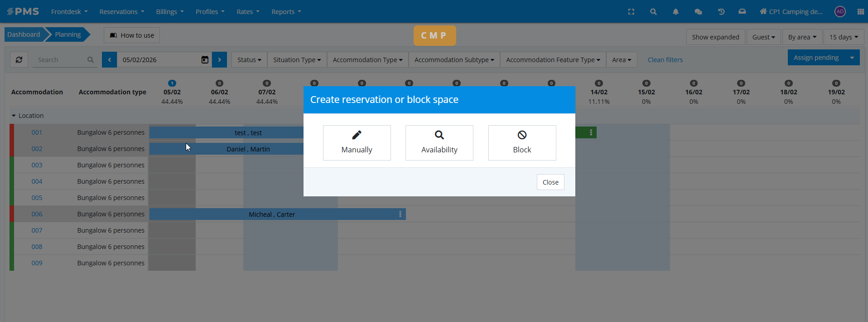Click the refresh planning icon
This screenshot has height=322, width=868.
point(19,60)
